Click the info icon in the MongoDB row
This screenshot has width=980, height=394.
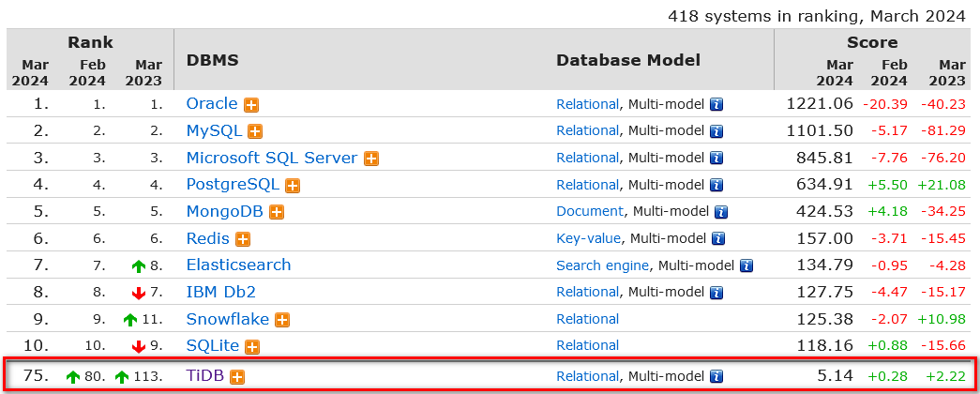click(x=721, y=212)
